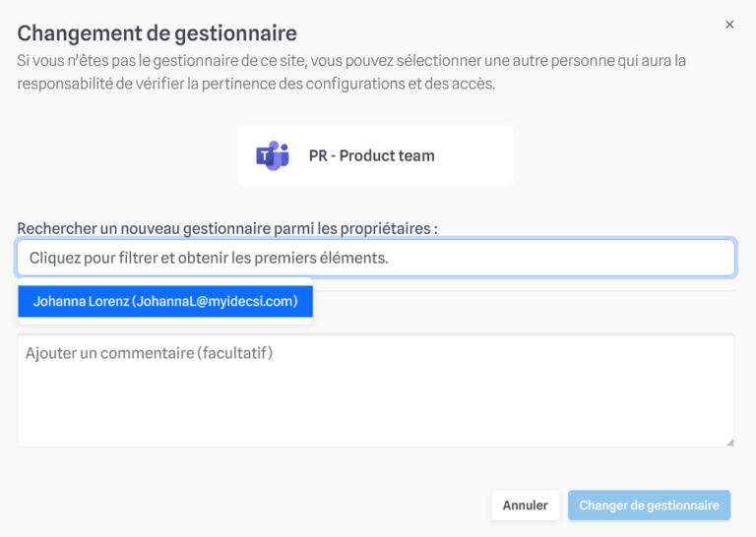Click the "Rechercher un nouveau gestionnaire" label
This screenshot has width=756, height=537.
coord(227,228)
